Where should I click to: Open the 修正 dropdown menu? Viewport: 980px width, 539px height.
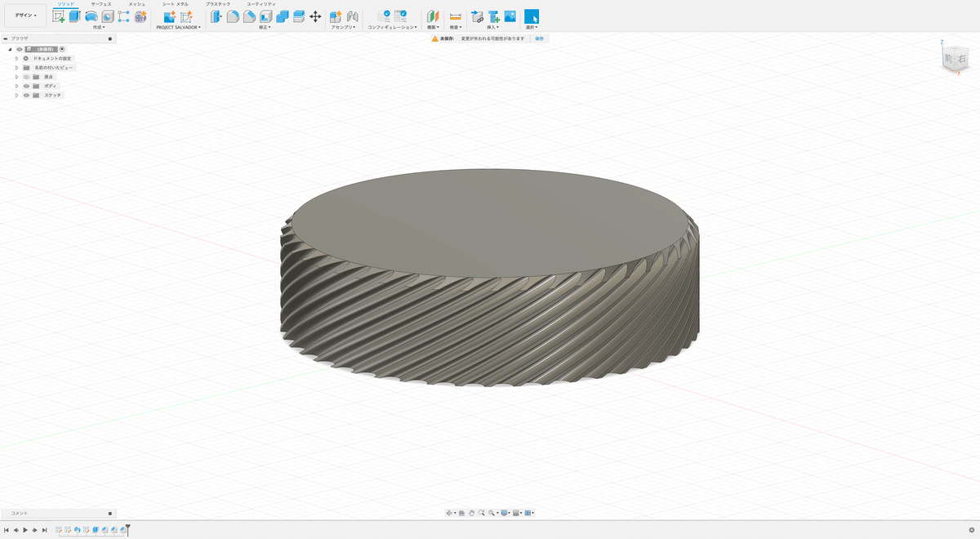click(x=265, y=27)
